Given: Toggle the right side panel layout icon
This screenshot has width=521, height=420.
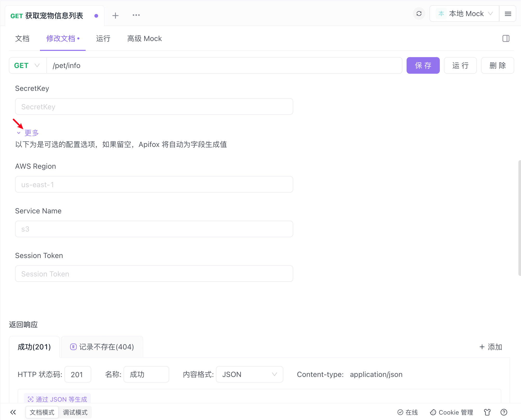Looking at the screenshot, I should [506, 39].
